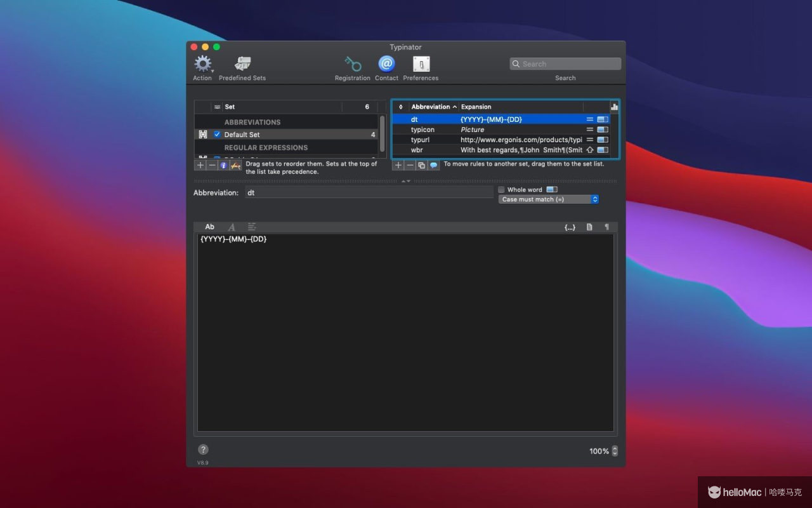Click the quick search icon below sets
The image size is (812, 508).
pos(235,165)
